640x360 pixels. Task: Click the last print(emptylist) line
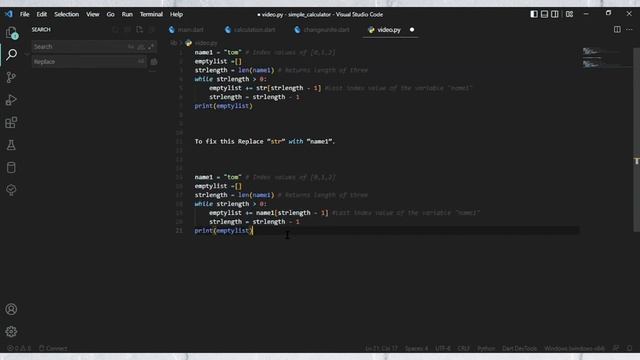(224, 231)
